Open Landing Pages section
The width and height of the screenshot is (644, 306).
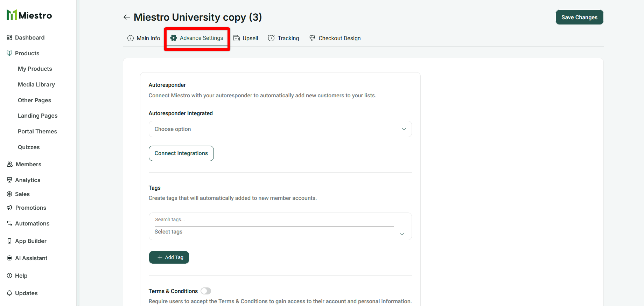(38, 116)
